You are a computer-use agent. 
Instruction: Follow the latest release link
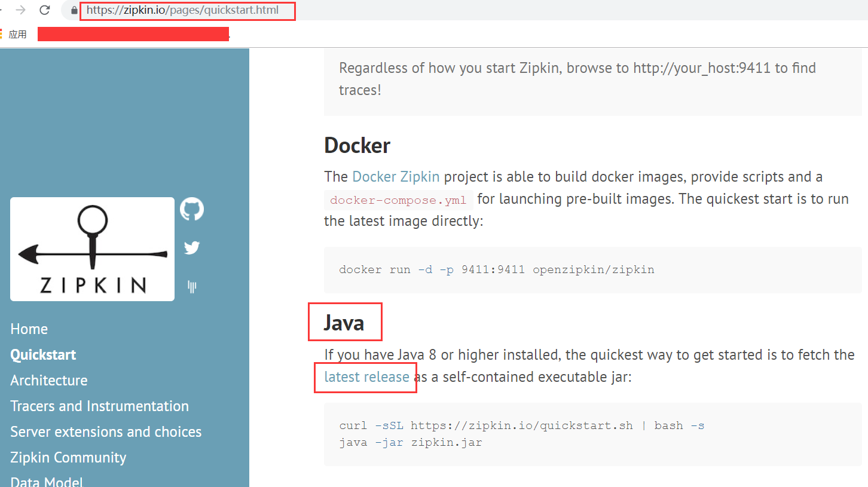[x=366, y=377]
